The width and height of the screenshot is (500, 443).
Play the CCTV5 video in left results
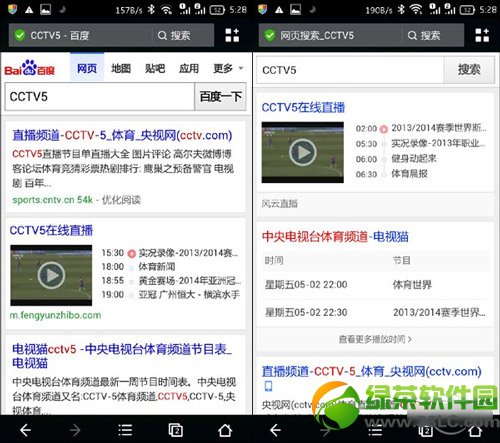point(51,275)
